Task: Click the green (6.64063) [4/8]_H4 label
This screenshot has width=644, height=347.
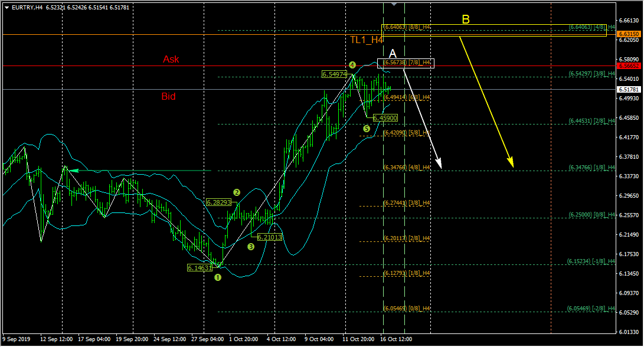Action: pos(592,27)
